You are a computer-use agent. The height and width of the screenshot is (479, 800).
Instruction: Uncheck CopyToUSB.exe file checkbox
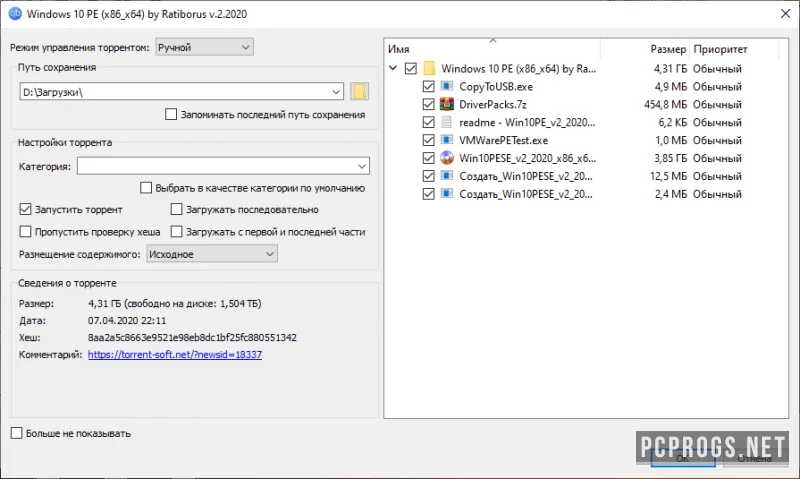click(x=429, y=86)
